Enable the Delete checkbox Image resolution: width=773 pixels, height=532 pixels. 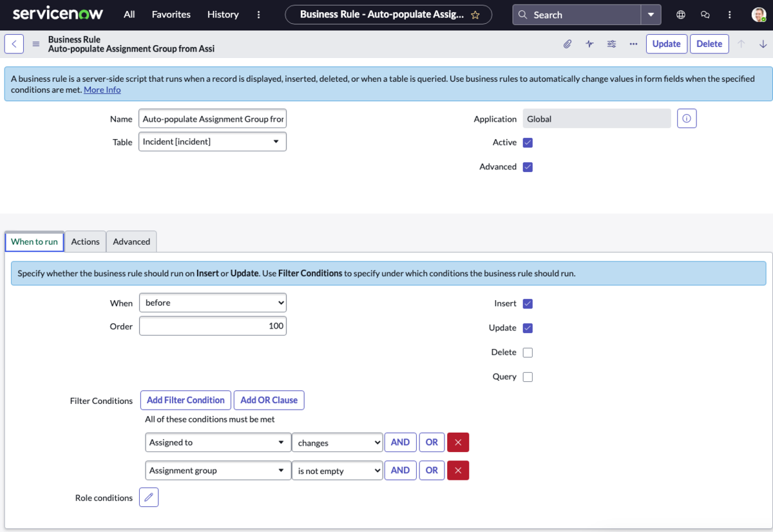tap(528, 352)
